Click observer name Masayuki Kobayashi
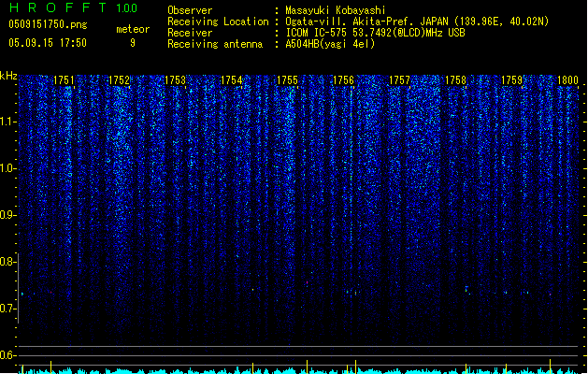Screen dimensions: 588x374 pos(336,10)
